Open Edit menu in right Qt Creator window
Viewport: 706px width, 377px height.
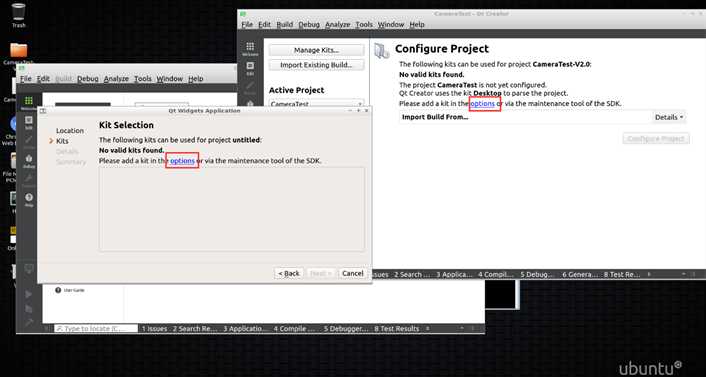click(x=264, y=24)
